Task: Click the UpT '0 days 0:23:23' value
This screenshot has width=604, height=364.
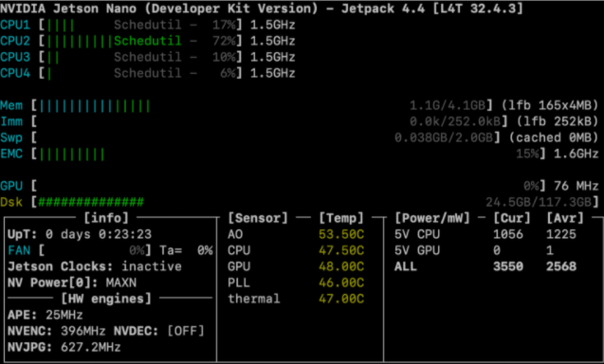Action: click(99, 234)
